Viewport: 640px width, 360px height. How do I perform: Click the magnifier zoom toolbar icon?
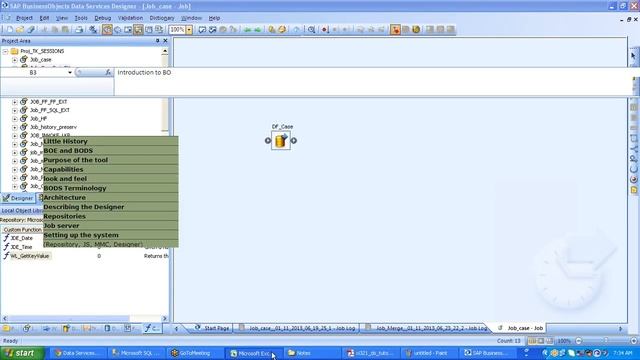point(311,29)
